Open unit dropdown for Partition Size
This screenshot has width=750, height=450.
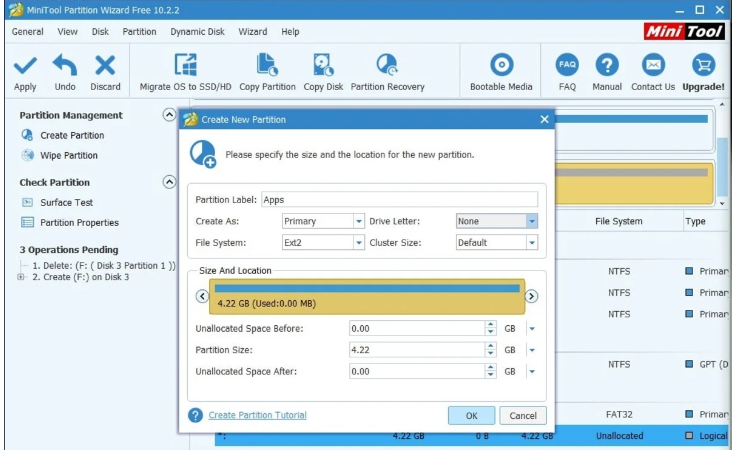(532, 350)
